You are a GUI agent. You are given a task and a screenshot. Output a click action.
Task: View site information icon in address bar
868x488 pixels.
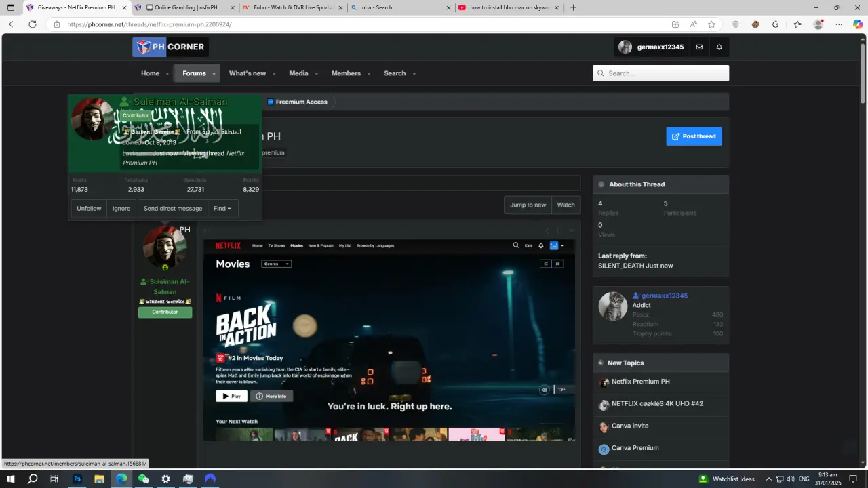point(57,24)
